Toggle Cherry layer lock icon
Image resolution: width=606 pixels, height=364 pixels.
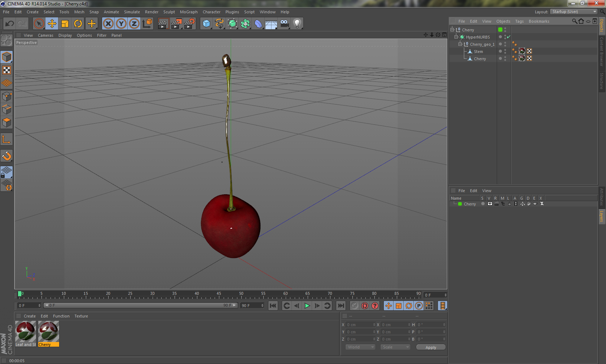coord(509,204)
